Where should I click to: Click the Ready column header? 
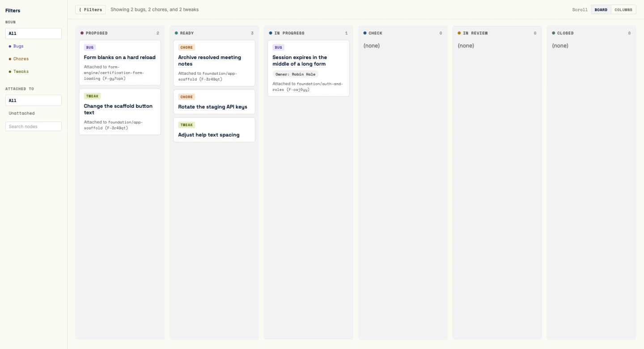pos(214,33)
